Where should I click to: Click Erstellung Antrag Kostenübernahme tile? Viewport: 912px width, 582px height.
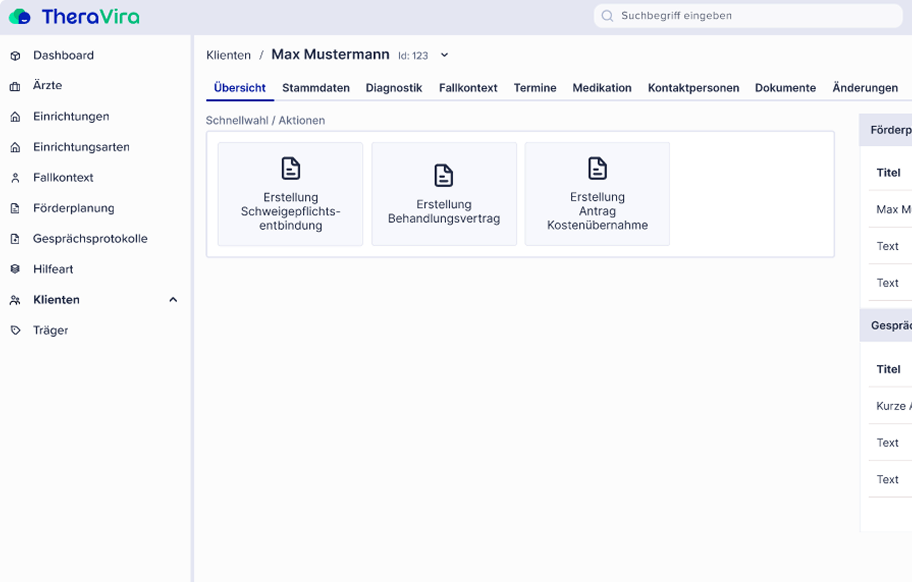coord(597,194)
